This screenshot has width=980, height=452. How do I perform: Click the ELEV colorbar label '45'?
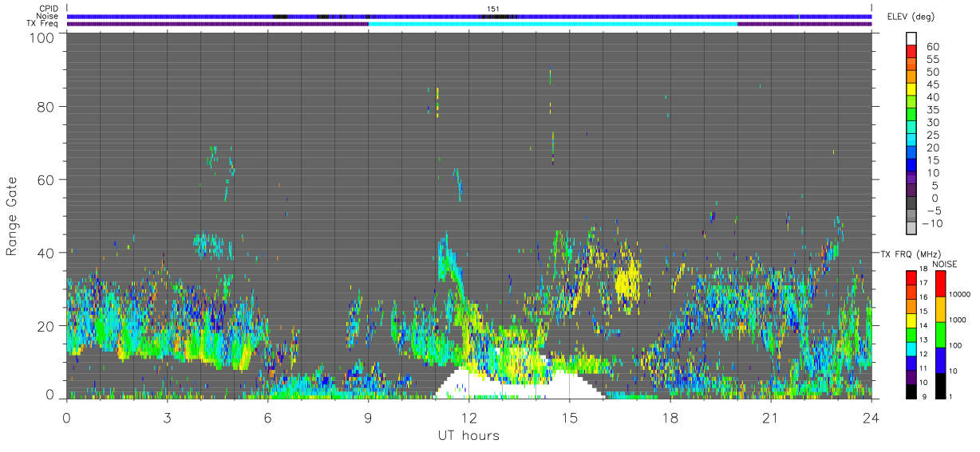coord(932,85)
